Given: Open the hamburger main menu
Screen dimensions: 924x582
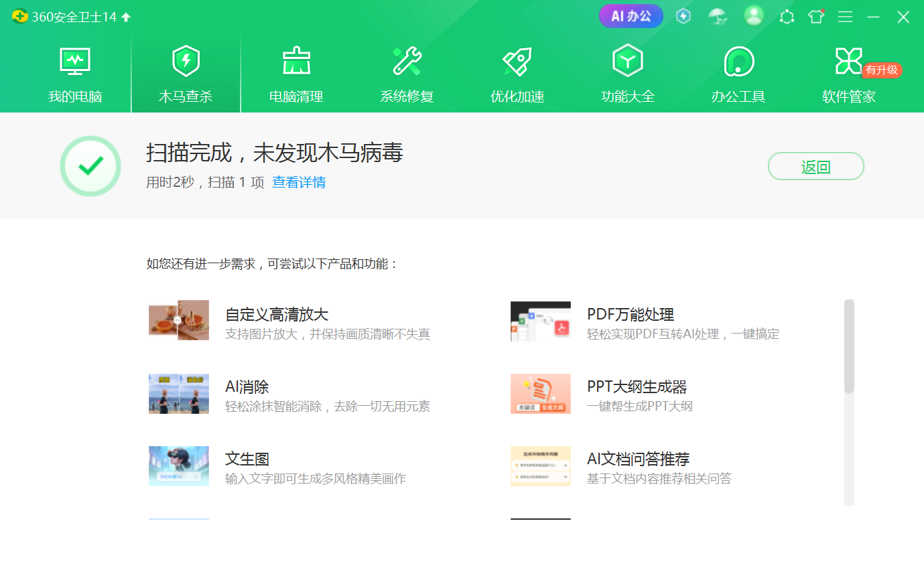Looking at the screenshot, I should [x=845, y=17].
